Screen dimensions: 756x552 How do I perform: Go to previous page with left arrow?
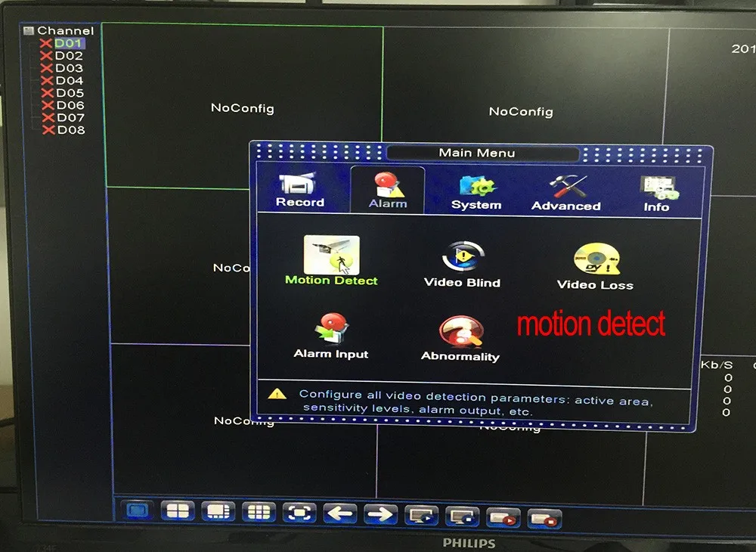pyautogui.click(x=340, y=513)
